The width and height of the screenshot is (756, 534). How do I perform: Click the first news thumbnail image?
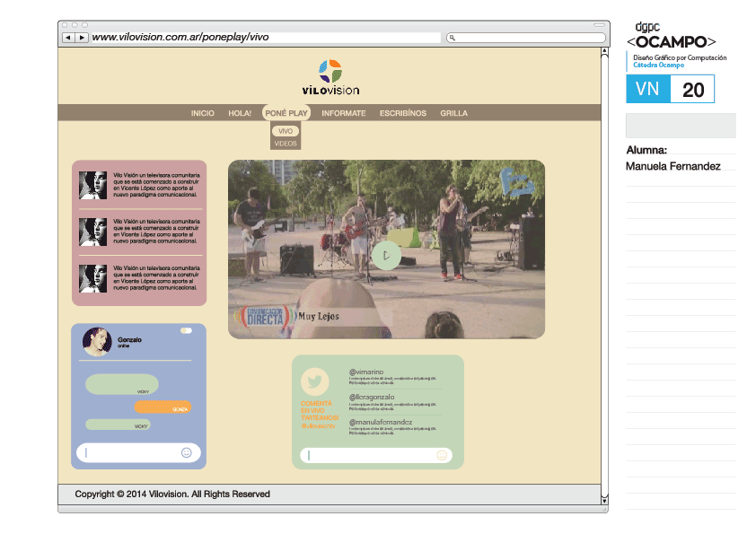92,186
